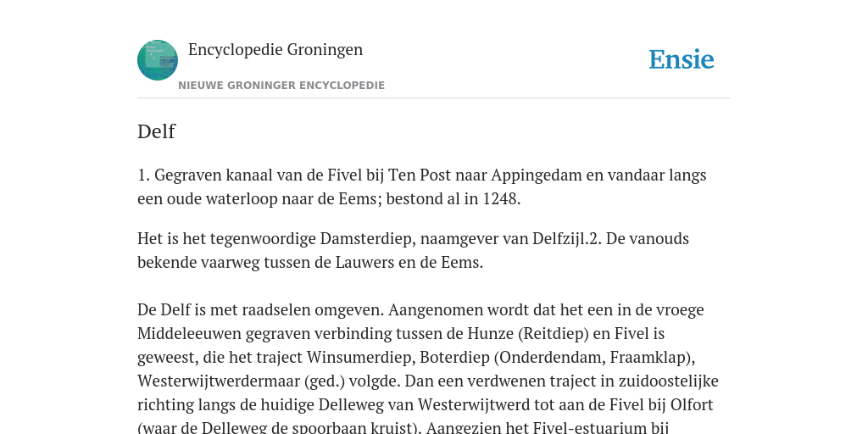Click the horizontal divider under the header
The image size is (868, 434).
tap(434, 98)
